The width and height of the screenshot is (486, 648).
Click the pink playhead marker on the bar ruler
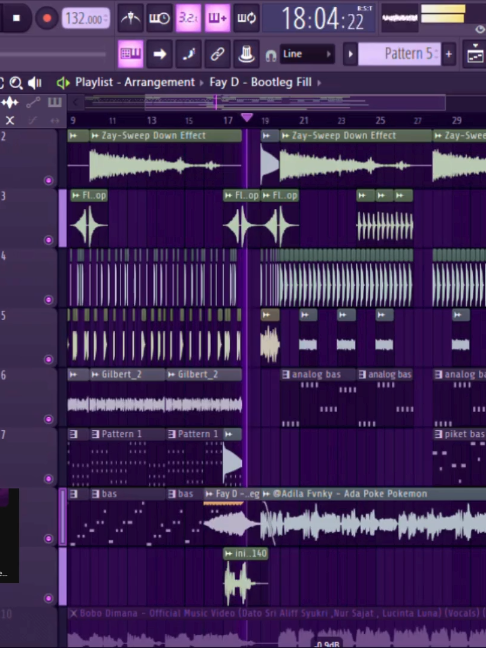[x=247, y=118]
